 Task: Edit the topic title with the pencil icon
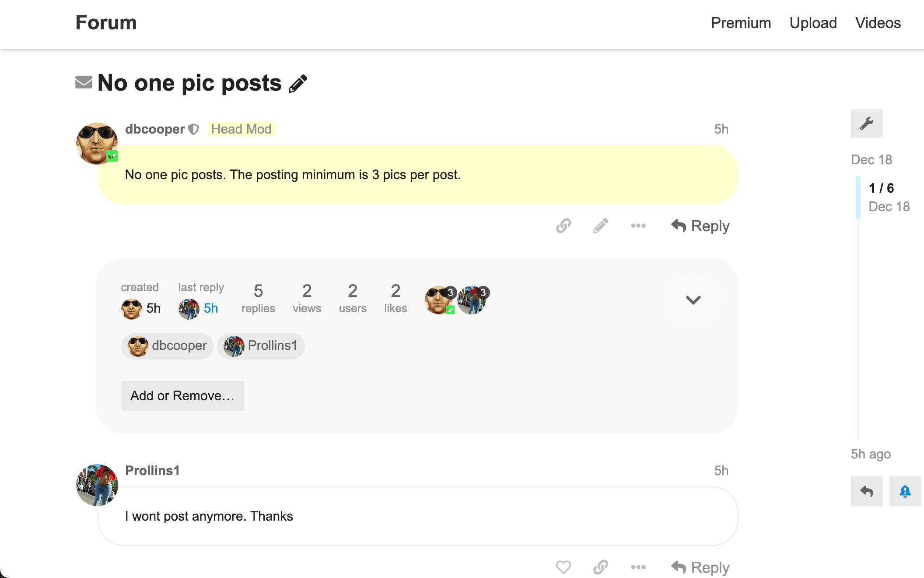coord(298,84)
